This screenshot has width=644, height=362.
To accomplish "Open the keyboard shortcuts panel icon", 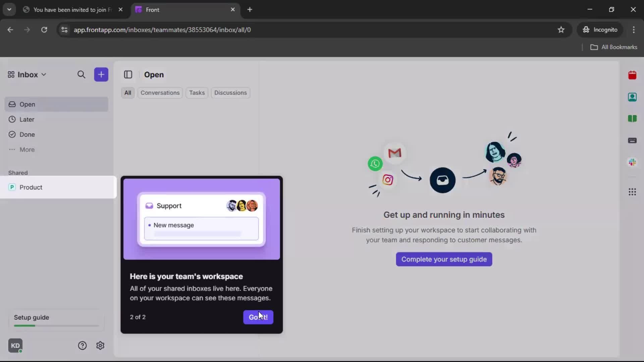I will pos(633,140).
